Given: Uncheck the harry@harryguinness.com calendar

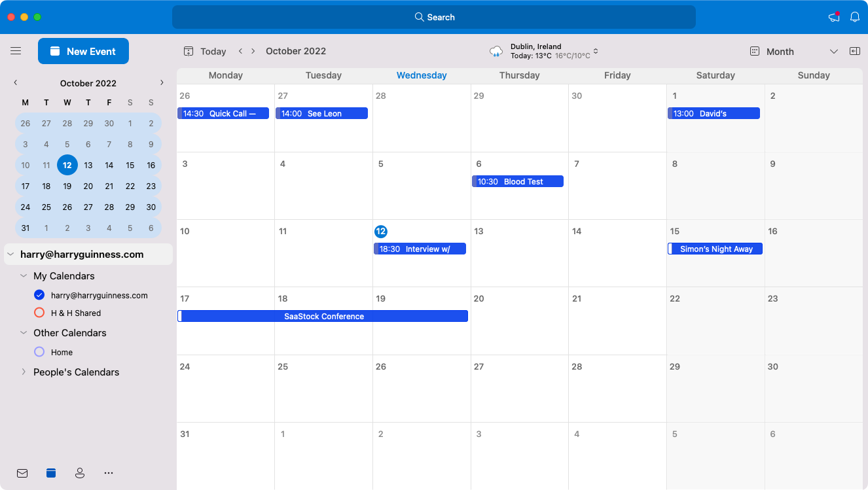Looking at the screenshot, I should 39,295.
